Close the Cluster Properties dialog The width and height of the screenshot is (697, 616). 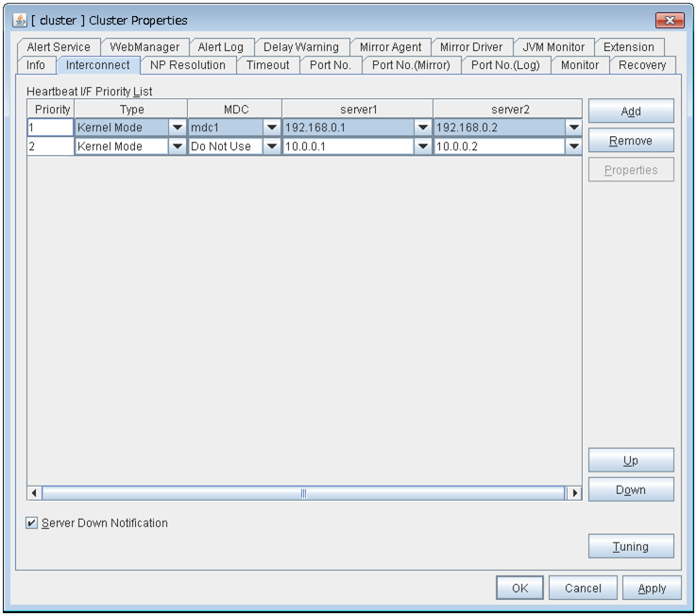click(x=669, y=20)
